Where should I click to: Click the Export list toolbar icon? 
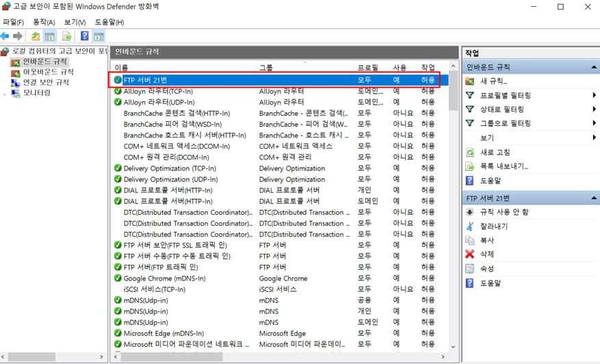tap(67, 36)
